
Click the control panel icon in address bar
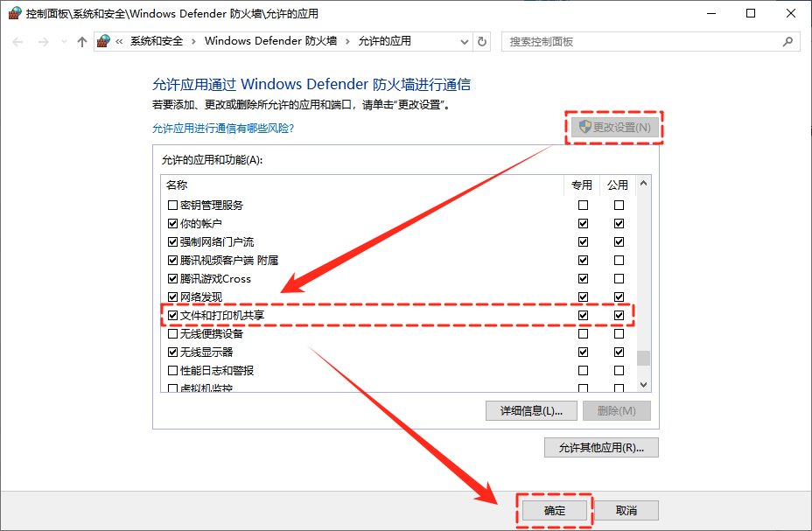(103, 41)
